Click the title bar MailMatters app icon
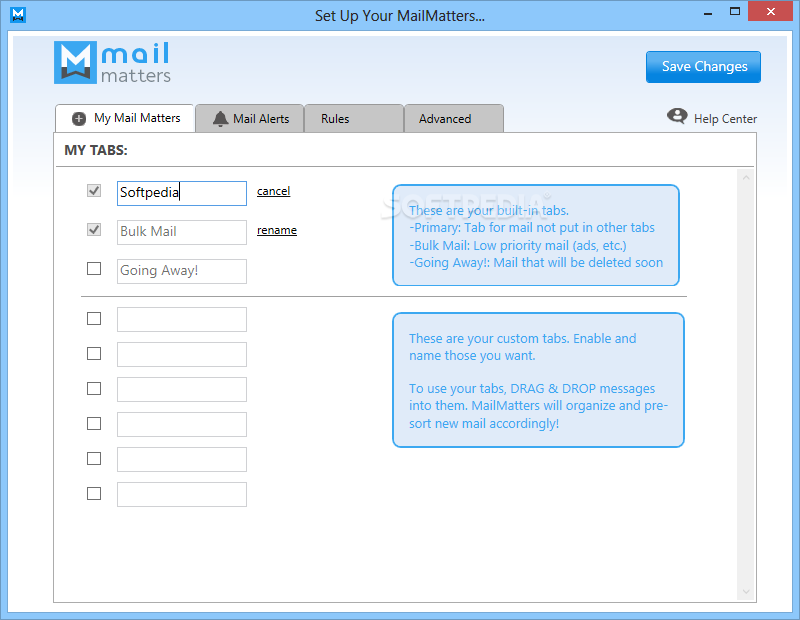The width and height of the screenshot is (800, 620). [x=18, y=15]
